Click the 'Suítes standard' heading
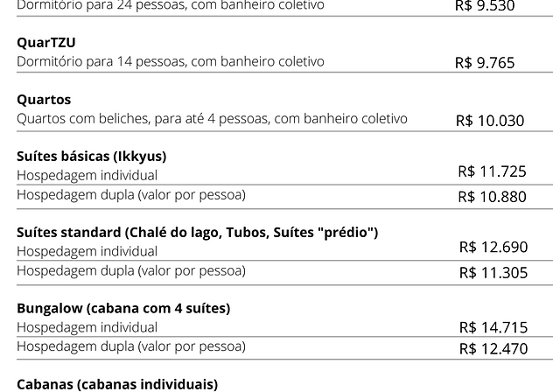The height and width of the screenshot is (392, 553). (x=198, y=233)
